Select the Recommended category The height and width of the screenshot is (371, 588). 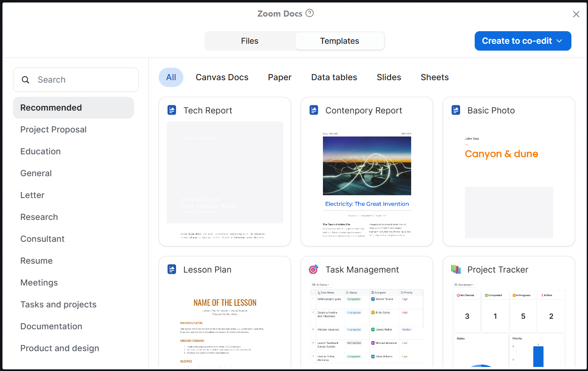tap(73, 108)
